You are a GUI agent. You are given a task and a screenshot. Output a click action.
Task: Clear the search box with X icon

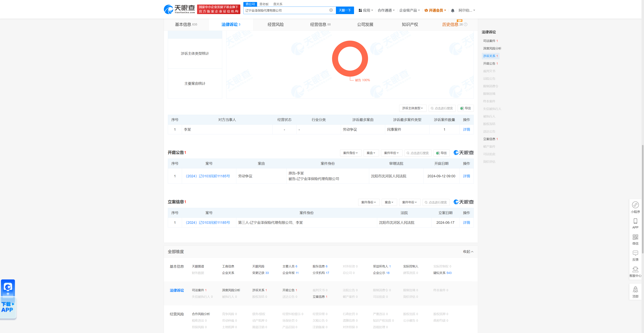click(331, 10)
